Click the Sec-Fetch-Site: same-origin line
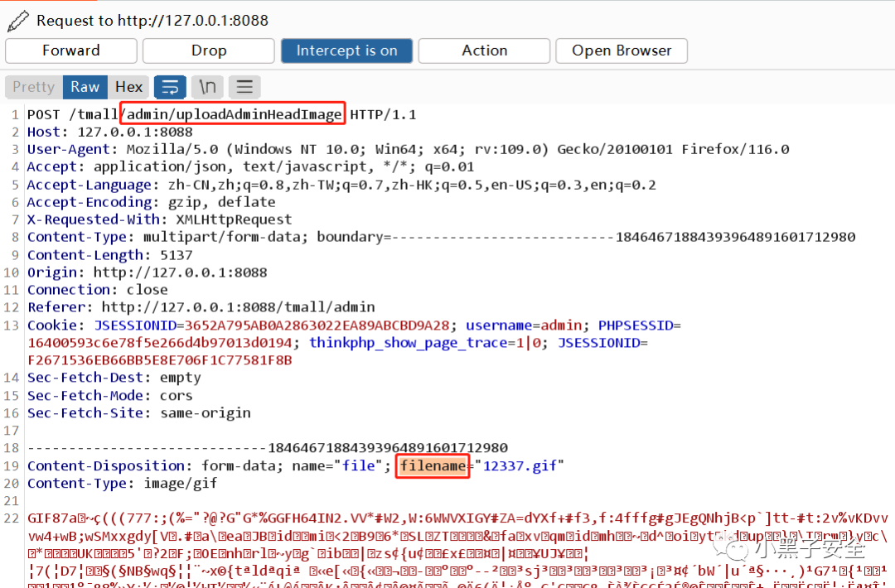Image resolution: width=895 pixels, height=588 pixels. tap(139, 413)
